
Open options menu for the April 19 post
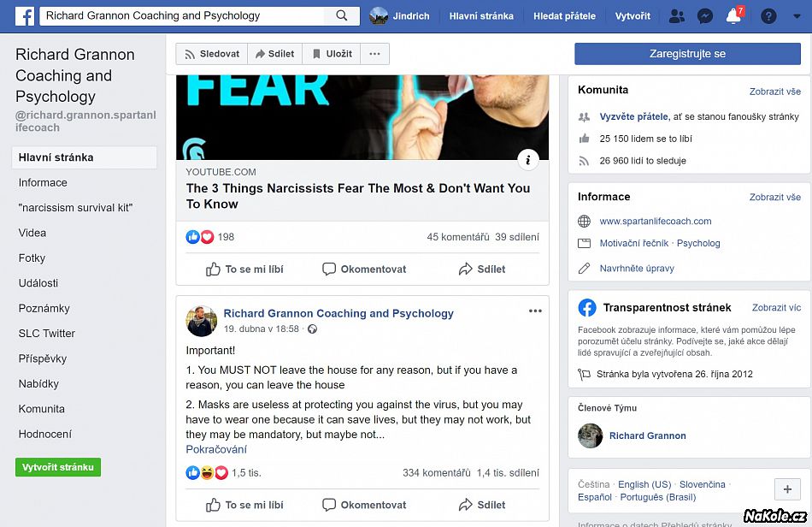[x=535, y=311]
